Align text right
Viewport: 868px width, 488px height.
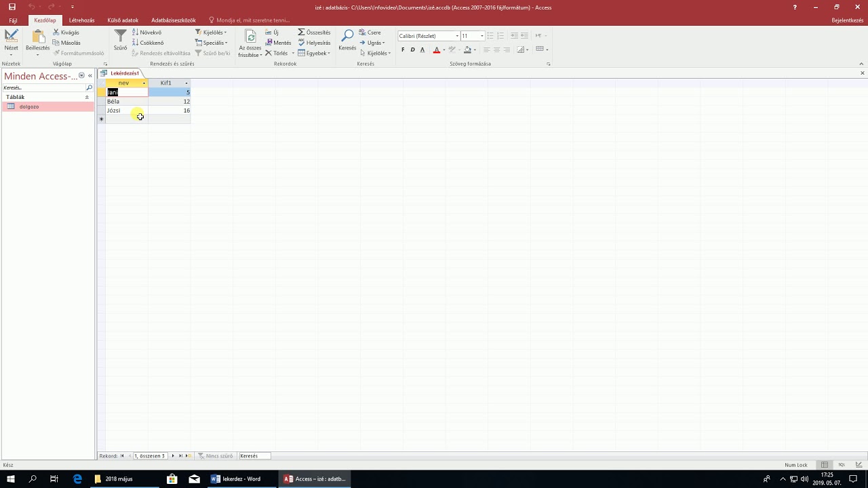[507, 49]
